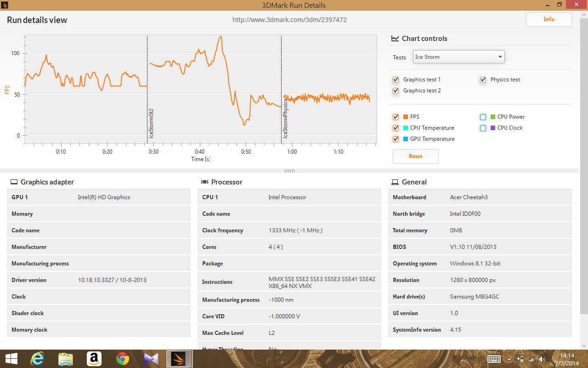The image size is (588, 368).
Task: Click the battery power tray icon
Action: pos(520,359)
